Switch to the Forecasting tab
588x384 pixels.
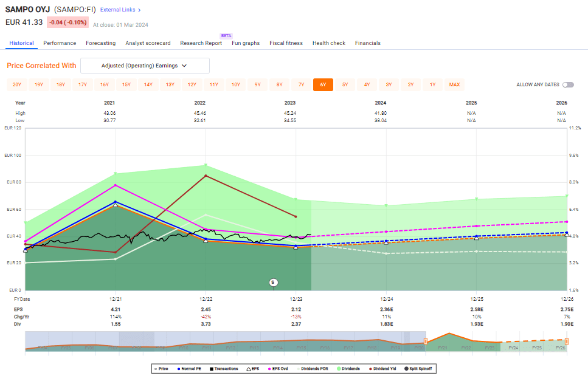100,43
